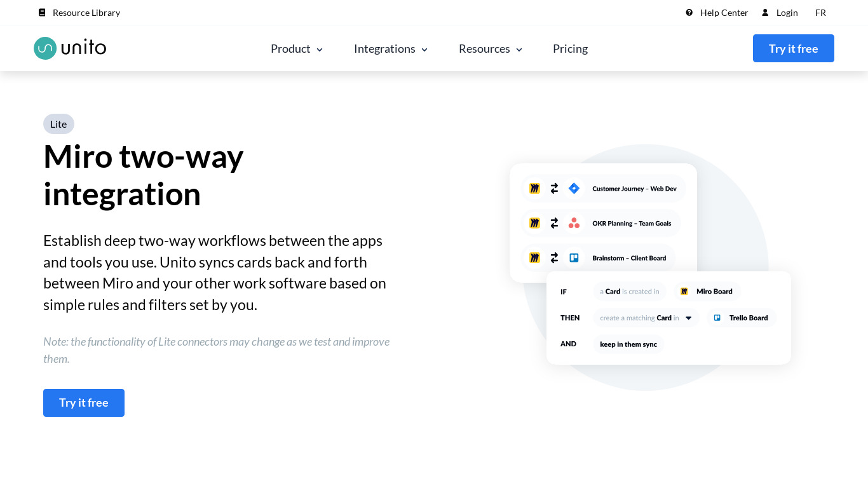This screenshot has width=868, height=488.
Task: Click the Help Center question mark icon
Action: click(689, 13)
